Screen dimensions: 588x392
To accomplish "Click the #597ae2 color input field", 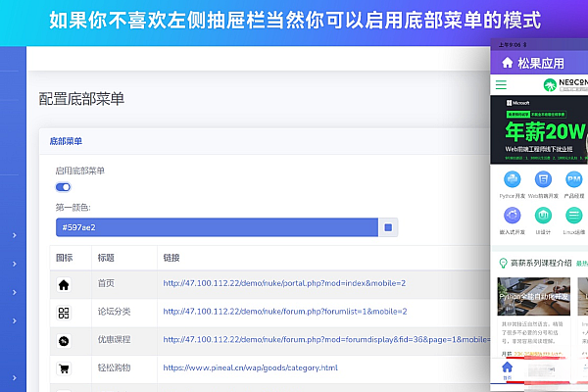I will (217, 227).
